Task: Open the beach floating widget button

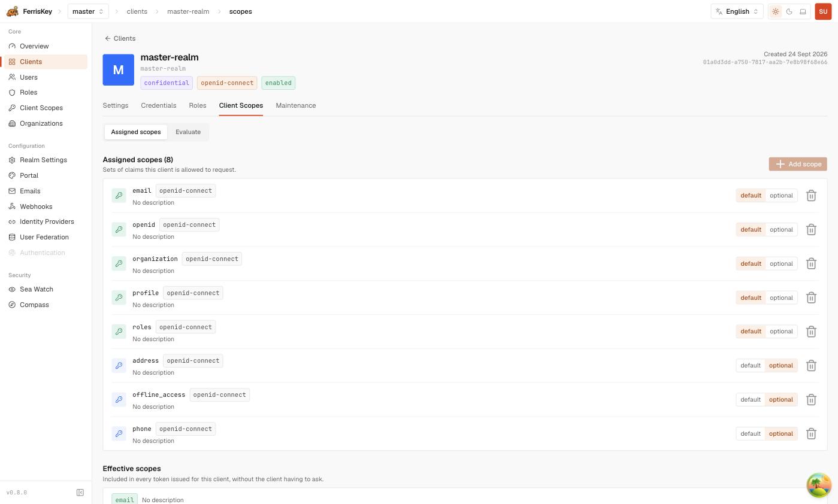Action: 819,485
